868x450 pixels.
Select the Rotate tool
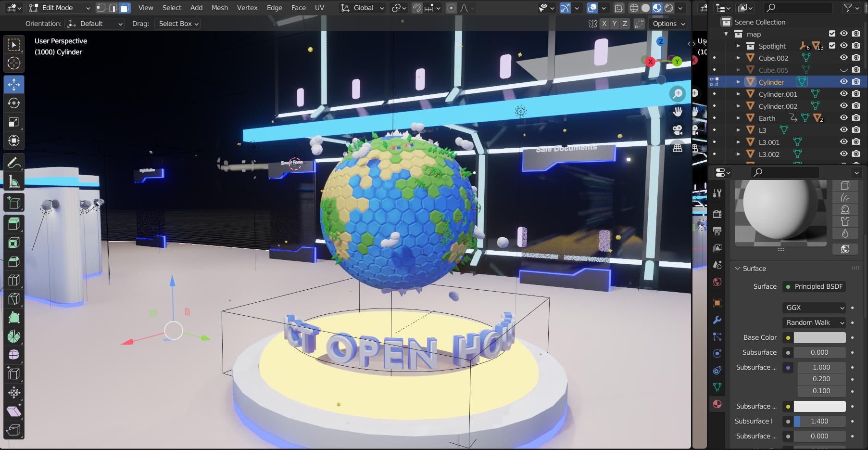click(x=13, y=103)
